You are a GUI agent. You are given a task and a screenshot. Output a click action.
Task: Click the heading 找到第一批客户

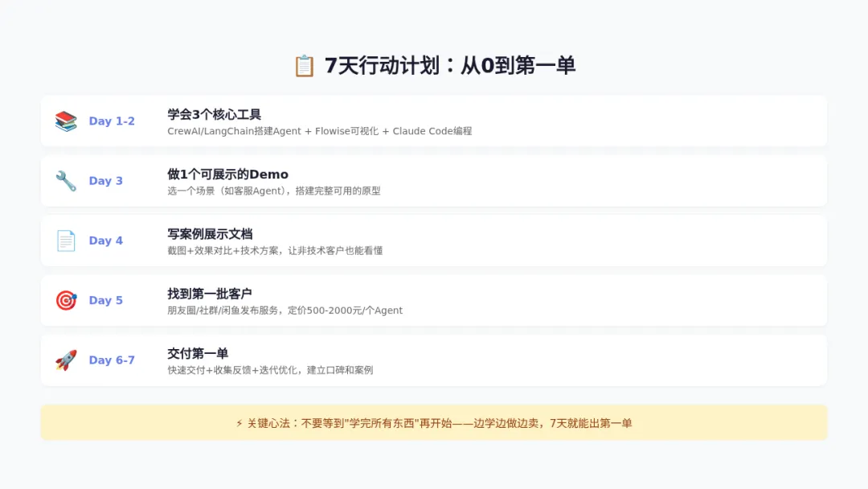point(210,294)
